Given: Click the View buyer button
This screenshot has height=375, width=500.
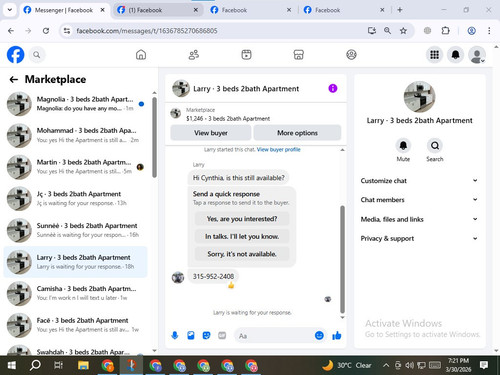Looking at the screenshot, I should pos(211,133).
